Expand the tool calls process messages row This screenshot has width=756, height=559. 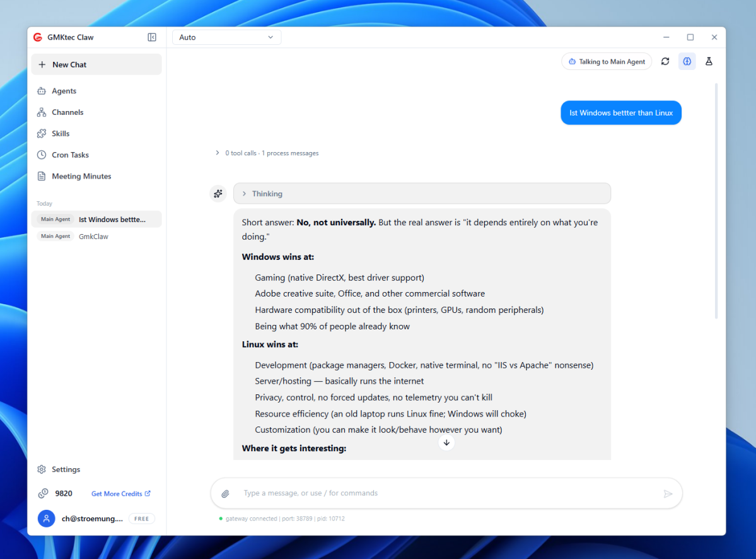(x=267, y=153)
